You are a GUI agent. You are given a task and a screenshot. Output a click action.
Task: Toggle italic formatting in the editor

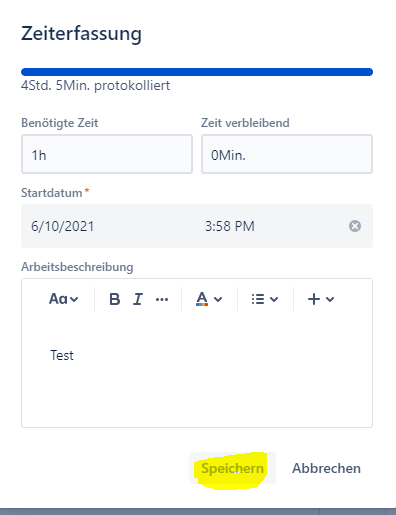tap(138, 299)
